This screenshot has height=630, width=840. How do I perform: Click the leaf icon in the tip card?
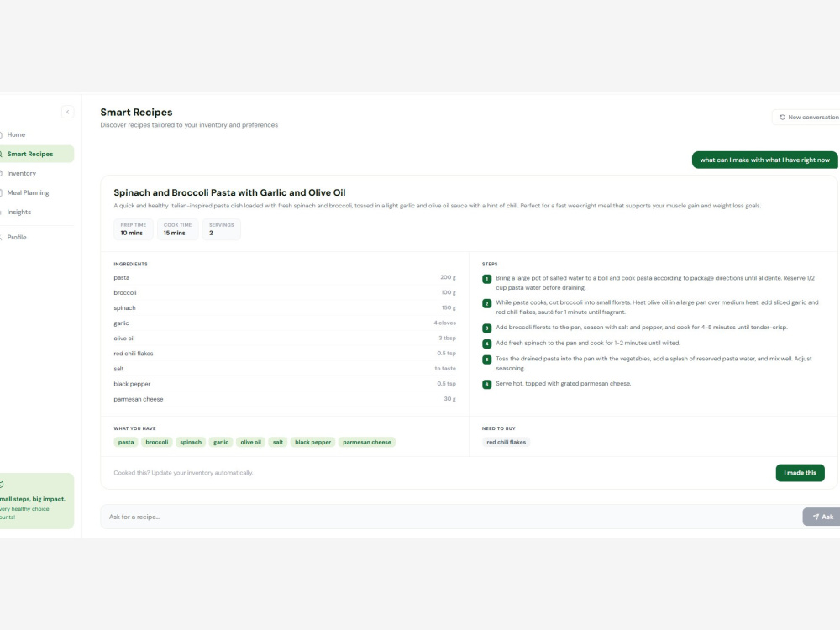[2, 485]
